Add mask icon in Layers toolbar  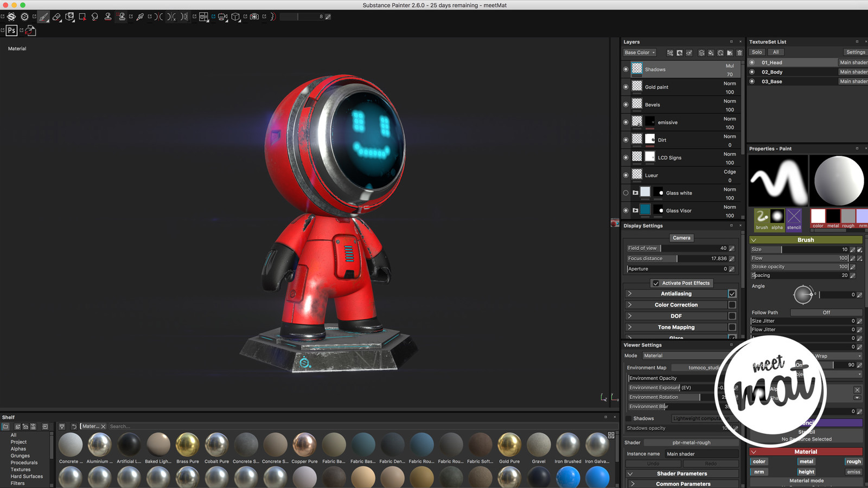click(x=680, y=53)
